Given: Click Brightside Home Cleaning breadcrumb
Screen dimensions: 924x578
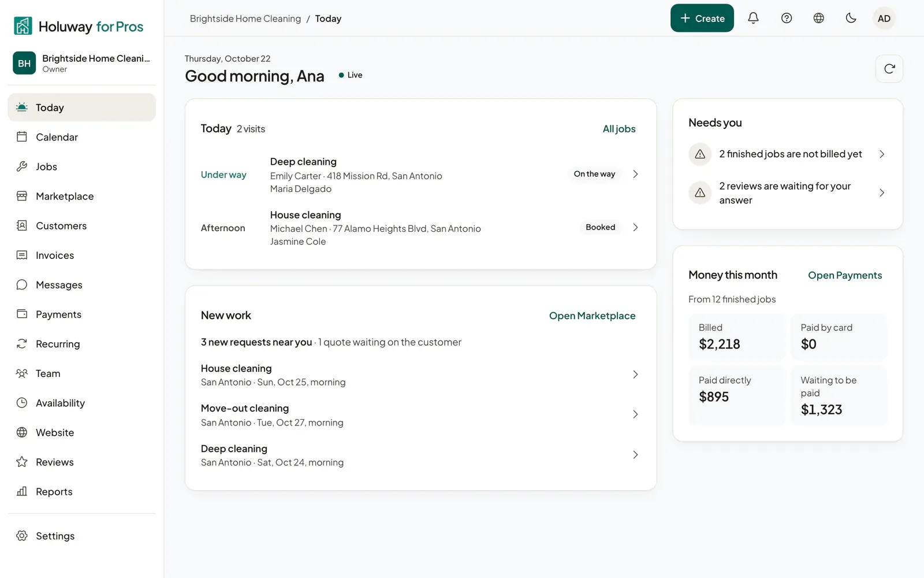Looking at the screenshot, I should coord(245,18).
